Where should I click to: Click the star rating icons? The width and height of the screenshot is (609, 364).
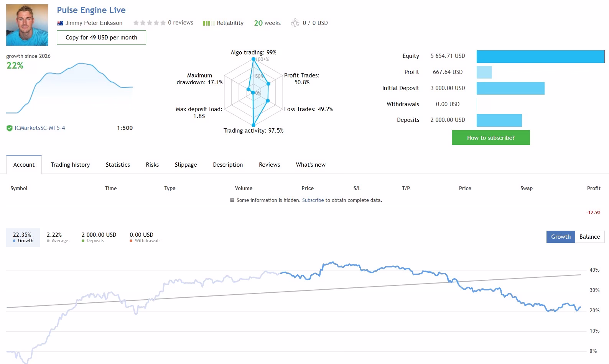pos(149,23)
